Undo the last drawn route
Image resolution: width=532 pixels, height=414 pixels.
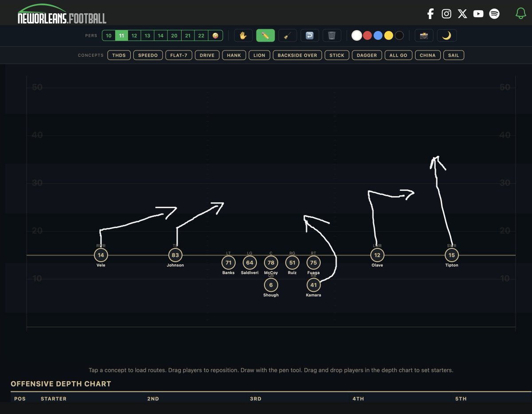tap(309, 35)
